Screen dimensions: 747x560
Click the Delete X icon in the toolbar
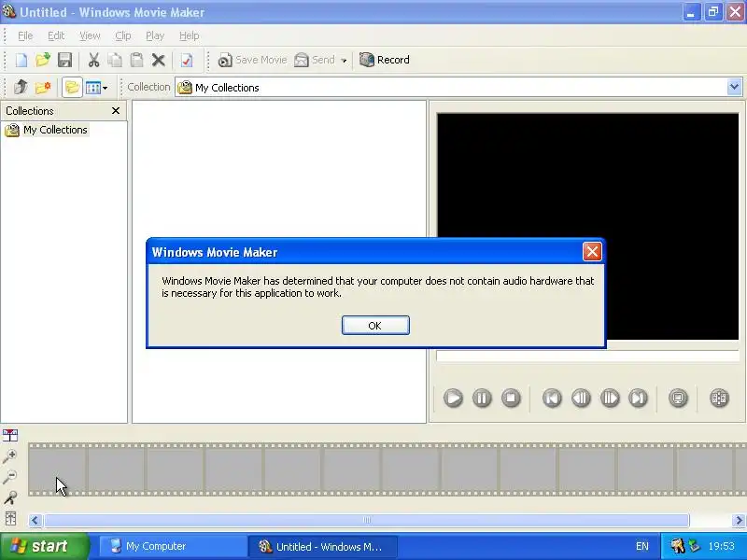coord(158,60)
